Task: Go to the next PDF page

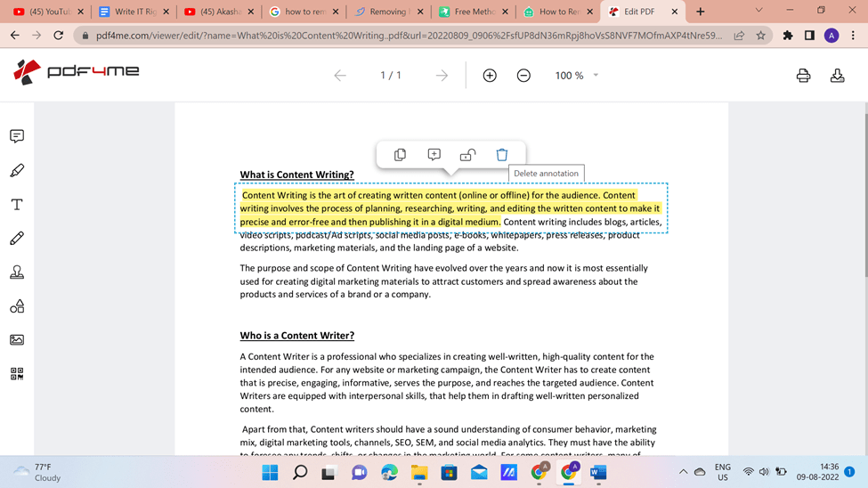Action: pos(442,76)
